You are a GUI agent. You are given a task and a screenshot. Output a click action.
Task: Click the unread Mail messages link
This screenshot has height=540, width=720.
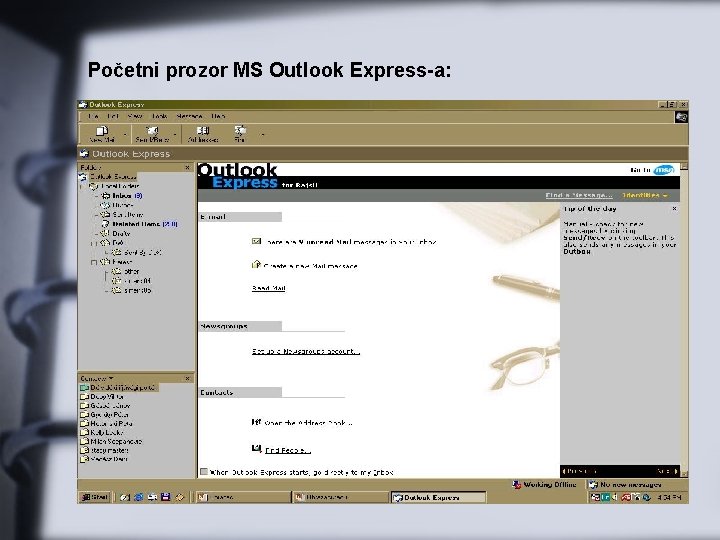pos(350,242)
